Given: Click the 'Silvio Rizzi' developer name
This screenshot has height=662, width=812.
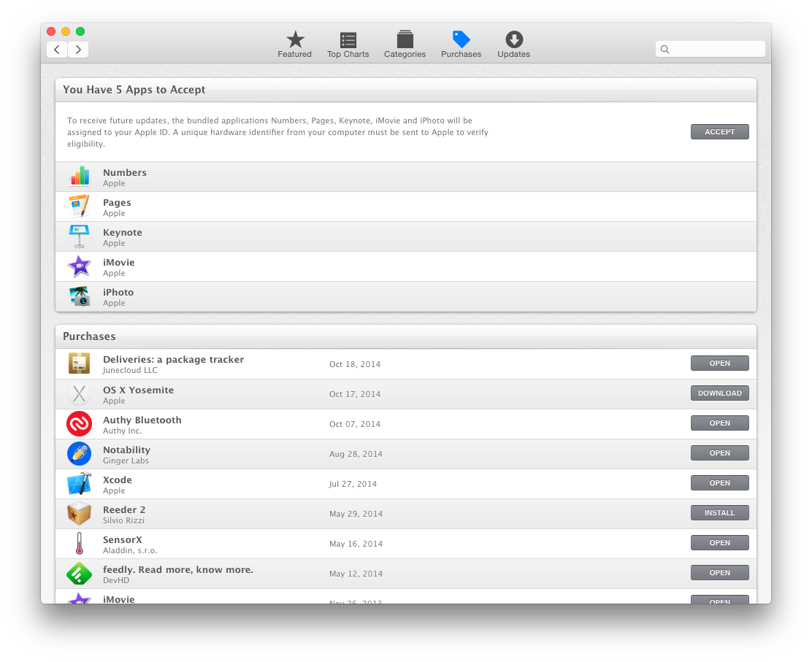Looking at the screenshot, I should 123,520.
